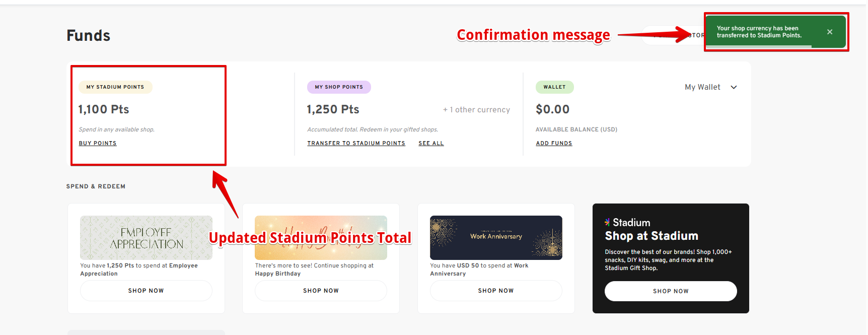Shop Now at Work Anniversary
Viewport: 868px width, 335px height.
click(496, 291)
